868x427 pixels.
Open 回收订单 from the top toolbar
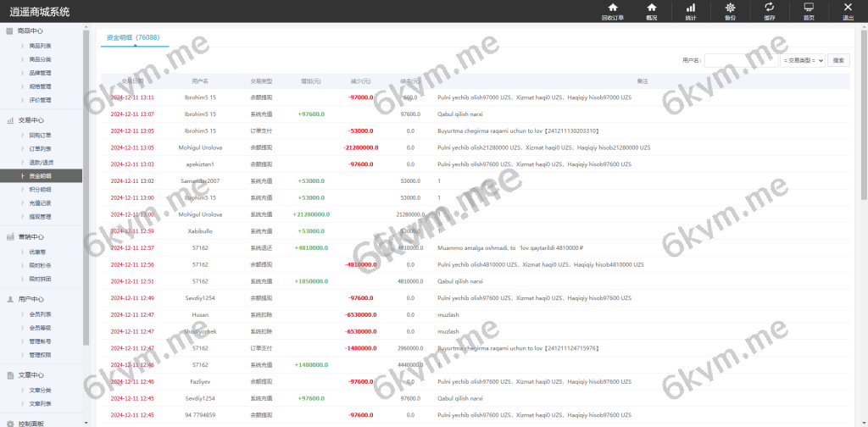pyautogui.click(x=612, y=11)
